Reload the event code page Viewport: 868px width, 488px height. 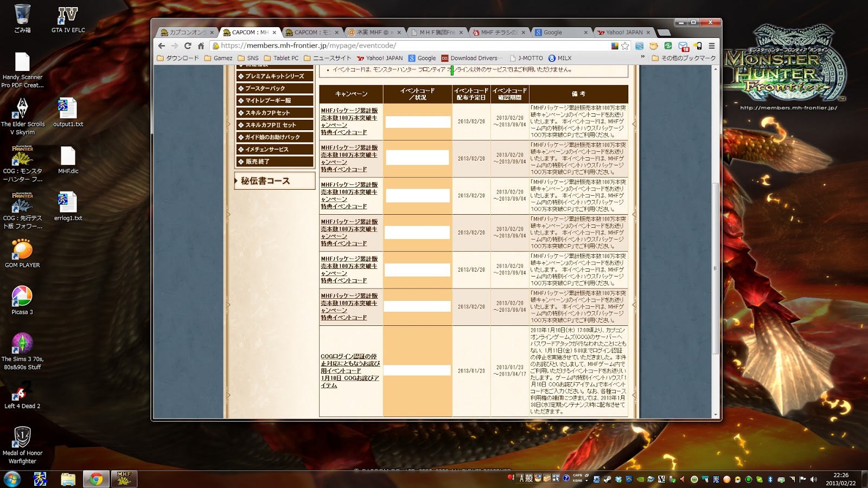(188, 46)
